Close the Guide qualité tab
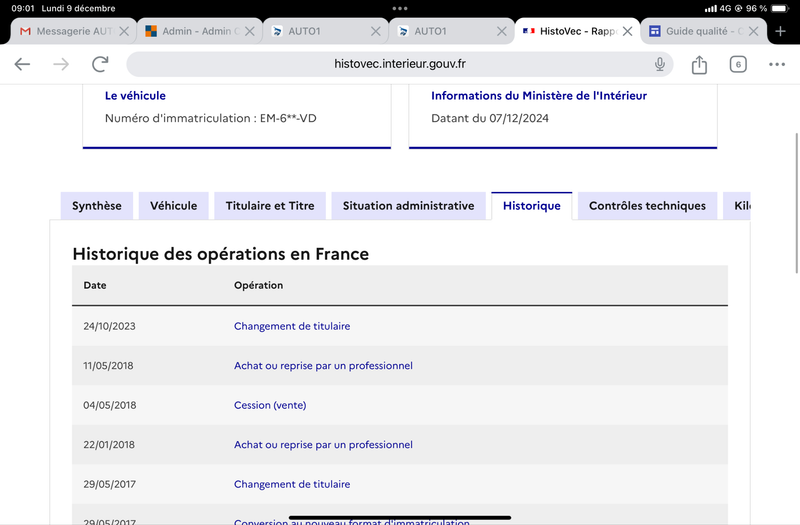The height and width of the screenshot is (525, 800). [753, 31]
